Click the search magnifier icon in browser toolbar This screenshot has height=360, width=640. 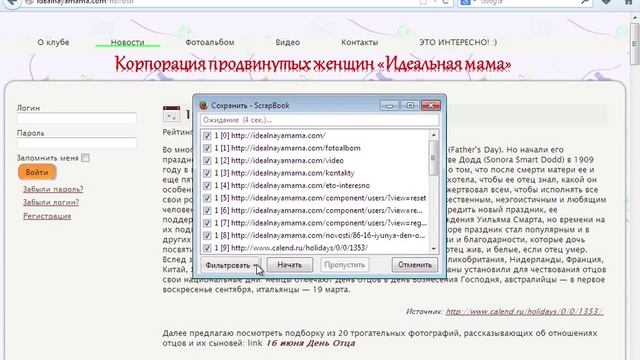tap(585, 2)
